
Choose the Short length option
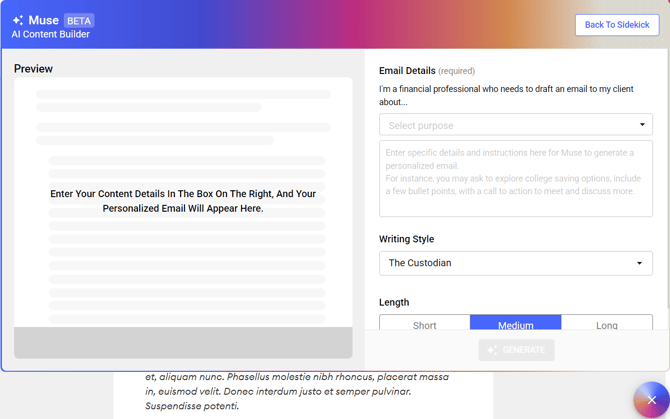coord(424,324)
